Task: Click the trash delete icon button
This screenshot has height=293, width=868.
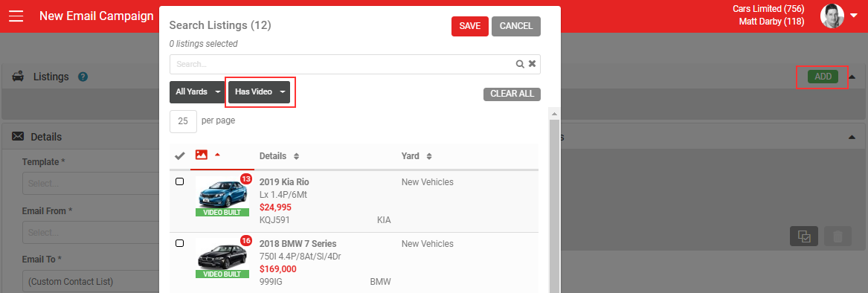Action: coord(838,236)
